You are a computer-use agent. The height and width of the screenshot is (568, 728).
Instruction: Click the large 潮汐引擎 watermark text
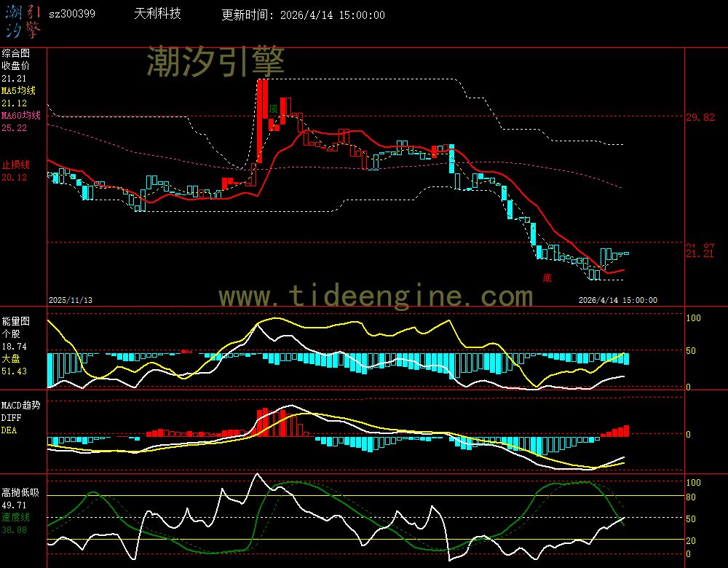pos(215,61)
